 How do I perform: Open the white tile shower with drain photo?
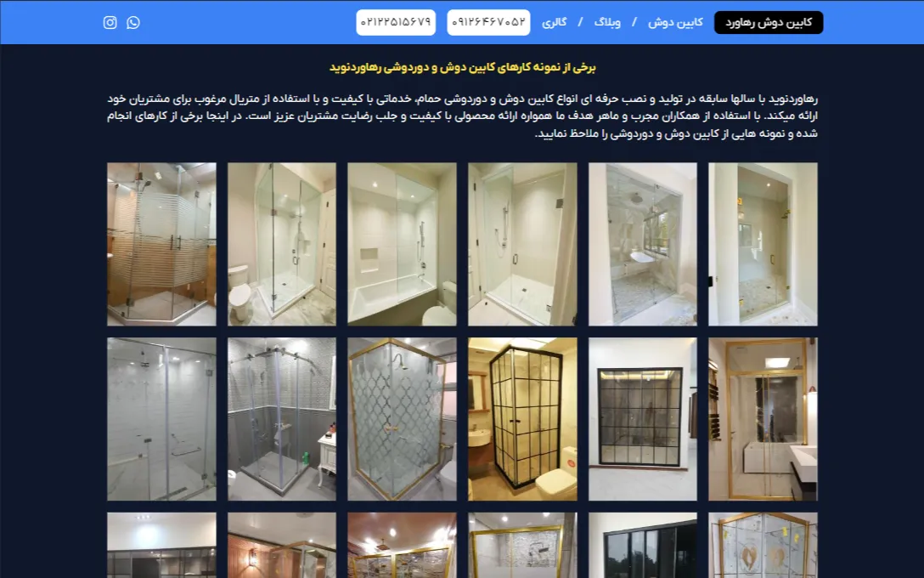[161, 419]
